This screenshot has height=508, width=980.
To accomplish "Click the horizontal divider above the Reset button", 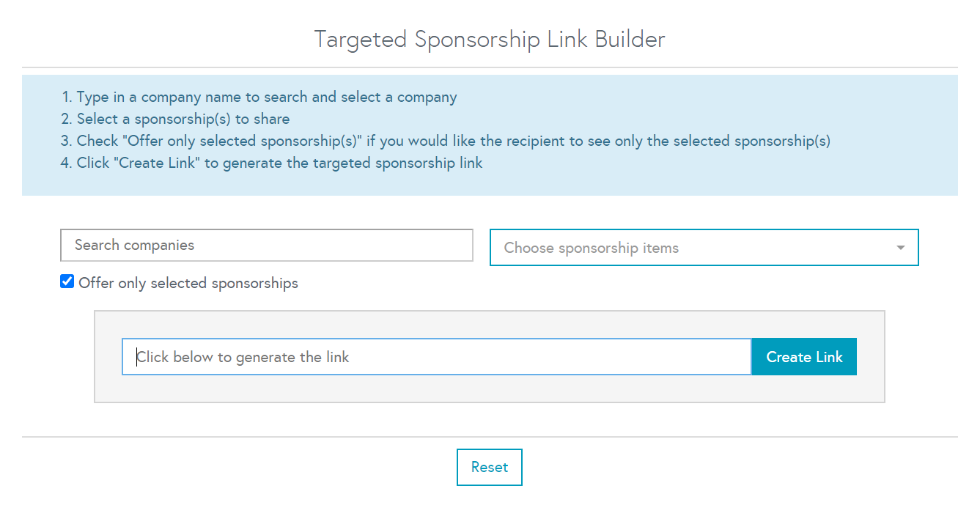I will point(490,437).
